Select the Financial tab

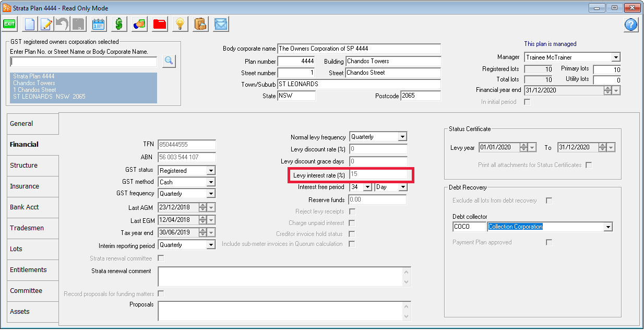tap(33, 145)
